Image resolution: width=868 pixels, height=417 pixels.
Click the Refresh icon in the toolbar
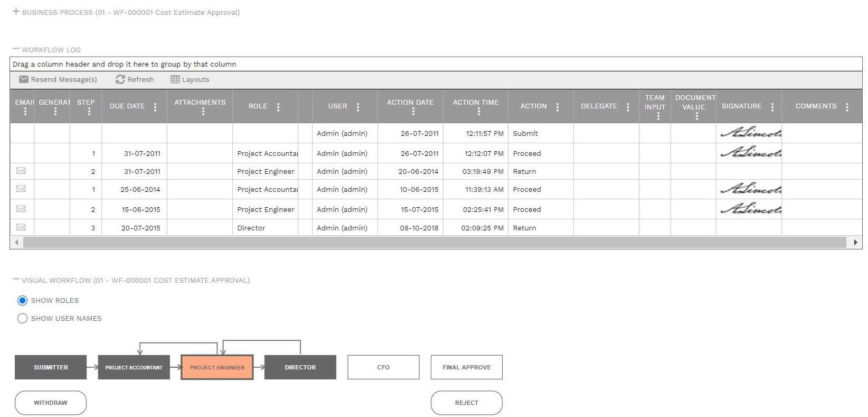tap(120, 79)
